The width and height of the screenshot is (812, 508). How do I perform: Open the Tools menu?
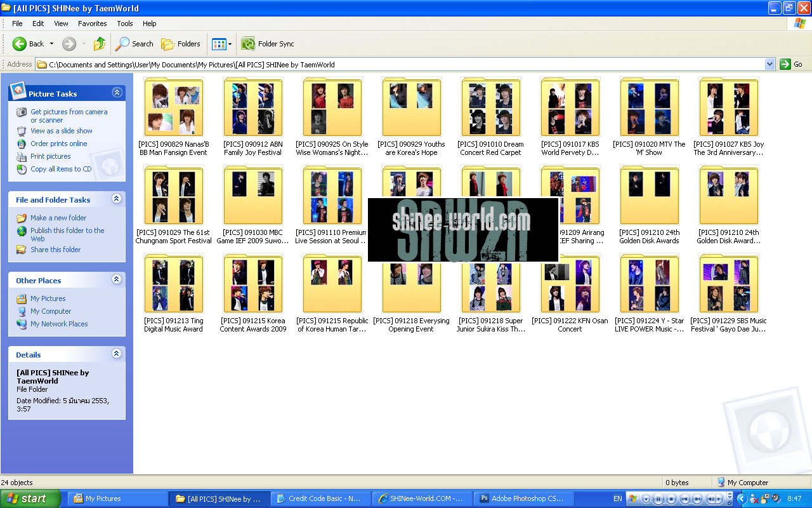pyautogui.click(x=125, y=23)
